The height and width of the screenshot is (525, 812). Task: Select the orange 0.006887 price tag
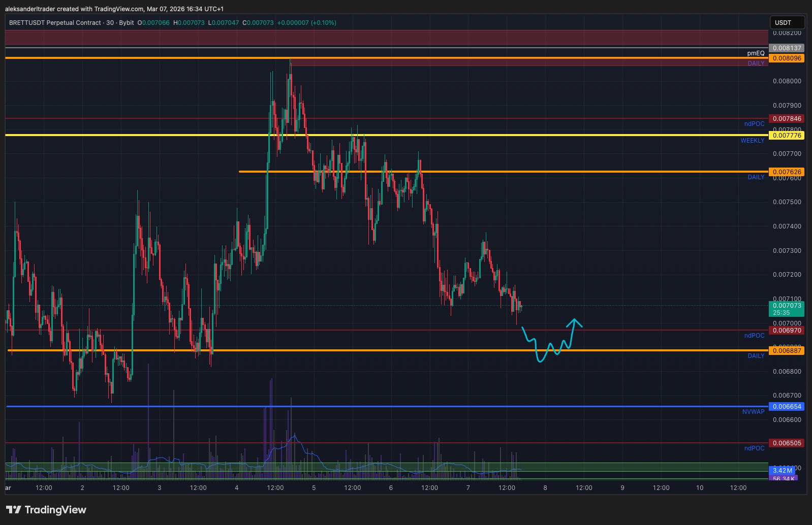[787, 351]
